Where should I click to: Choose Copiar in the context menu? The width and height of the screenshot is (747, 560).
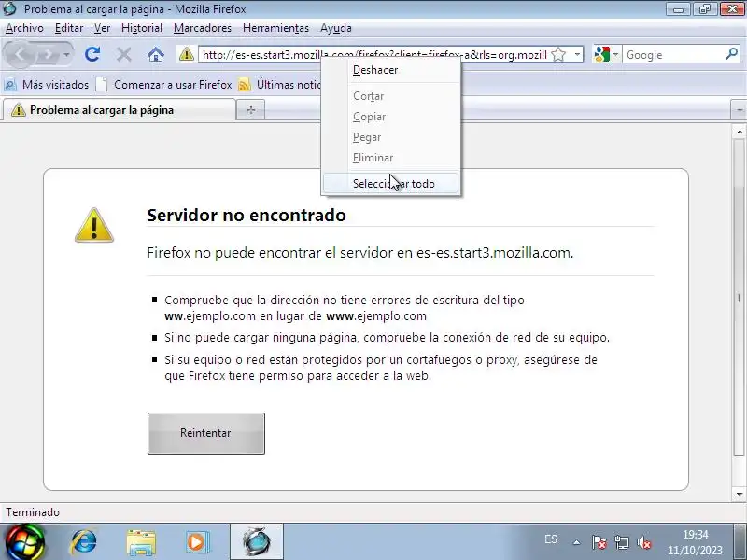(391, 117)
